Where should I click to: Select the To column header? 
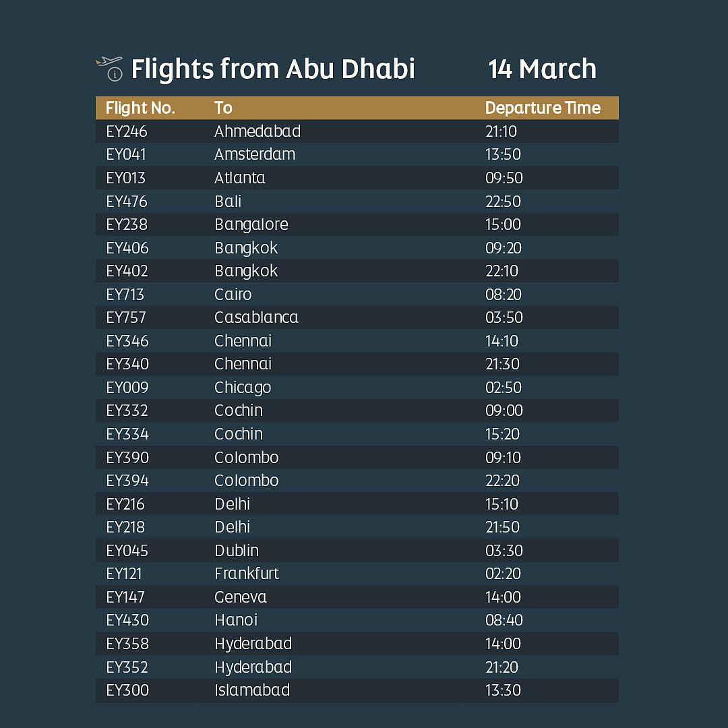223,108
